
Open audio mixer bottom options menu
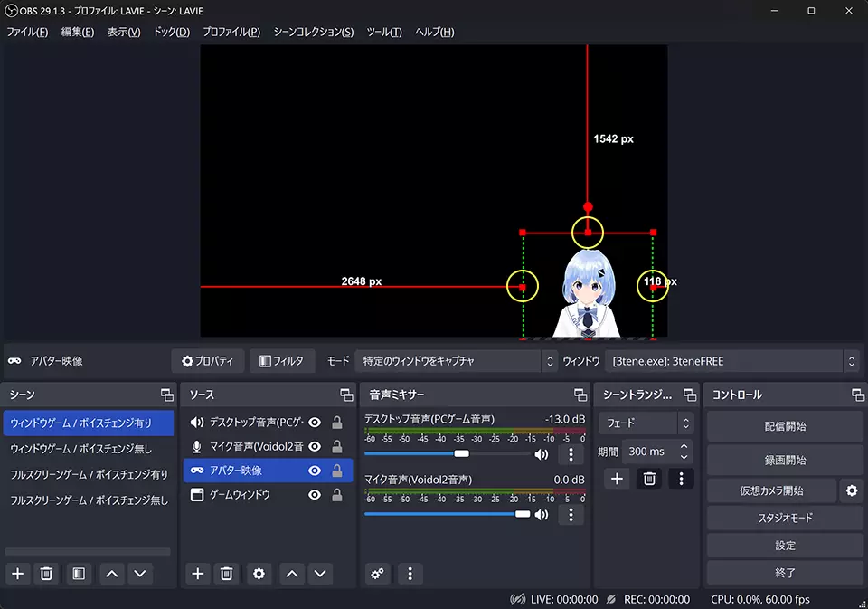[x=410, y=574]
